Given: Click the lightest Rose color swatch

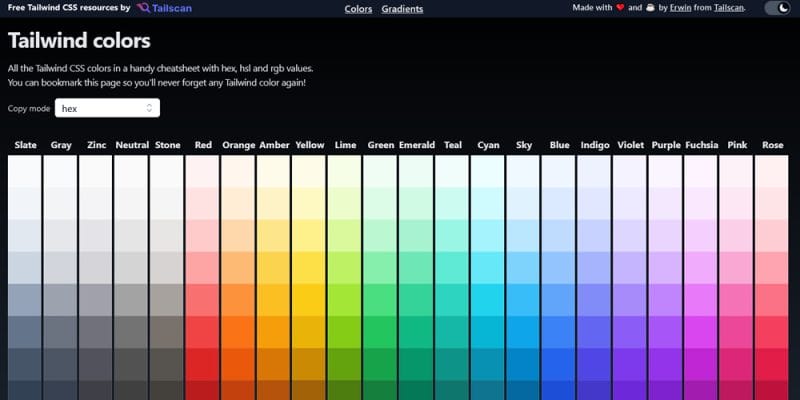Looking at the screenshot, I should pos(772,171).
